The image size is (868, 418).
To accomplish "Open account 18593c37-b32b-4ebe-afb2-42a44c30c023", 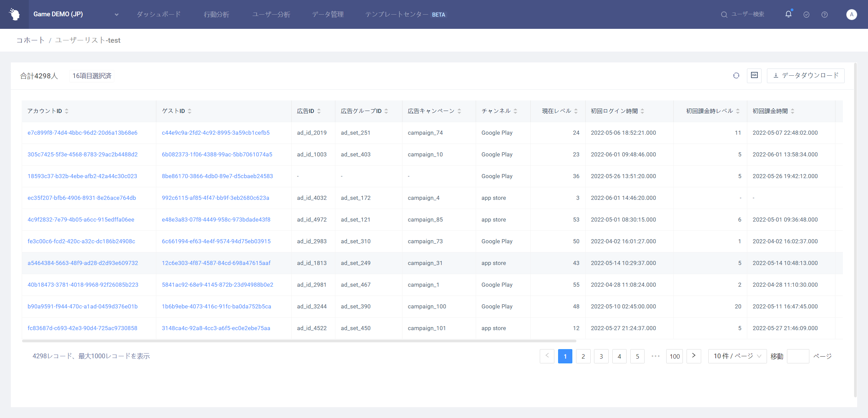I will [x=82, y=176].
